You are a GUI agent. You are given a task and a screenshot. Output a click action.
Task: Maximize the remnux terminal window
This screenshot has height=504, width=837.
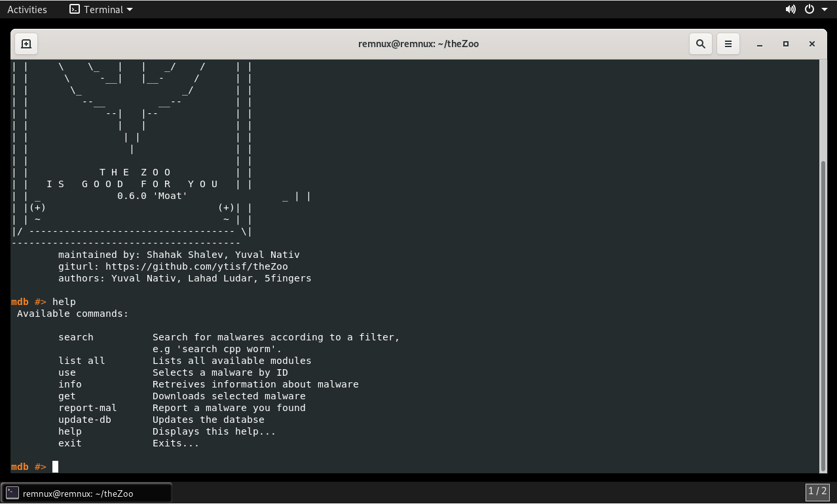click(x=785, y=44)
